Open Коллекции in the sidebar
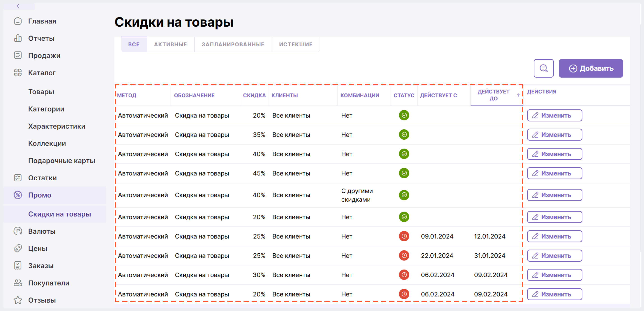The width and height of the screenshot is (644, 311). click(47, 143)
